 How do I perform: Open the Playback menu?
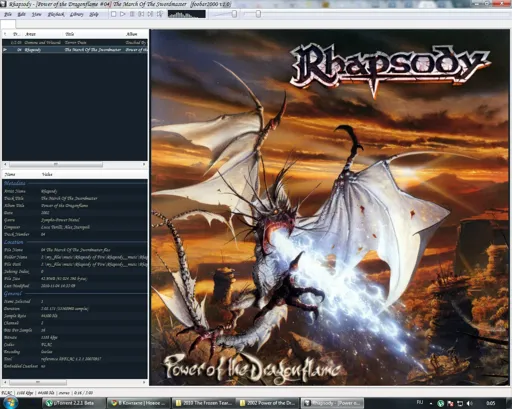[x=56, y=14]
